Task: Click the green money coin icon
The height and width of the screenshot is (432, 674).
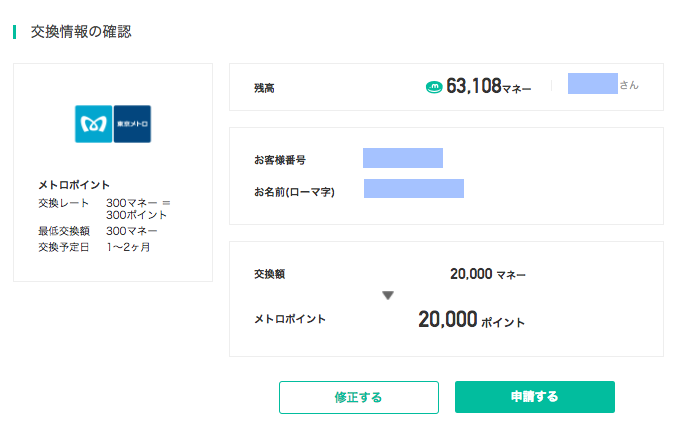Action: coord(434,87)
